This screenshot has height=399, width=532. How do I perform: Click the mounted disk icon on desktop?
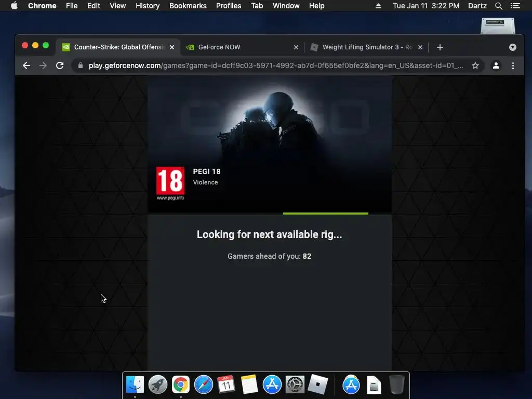tap(498, 26)
